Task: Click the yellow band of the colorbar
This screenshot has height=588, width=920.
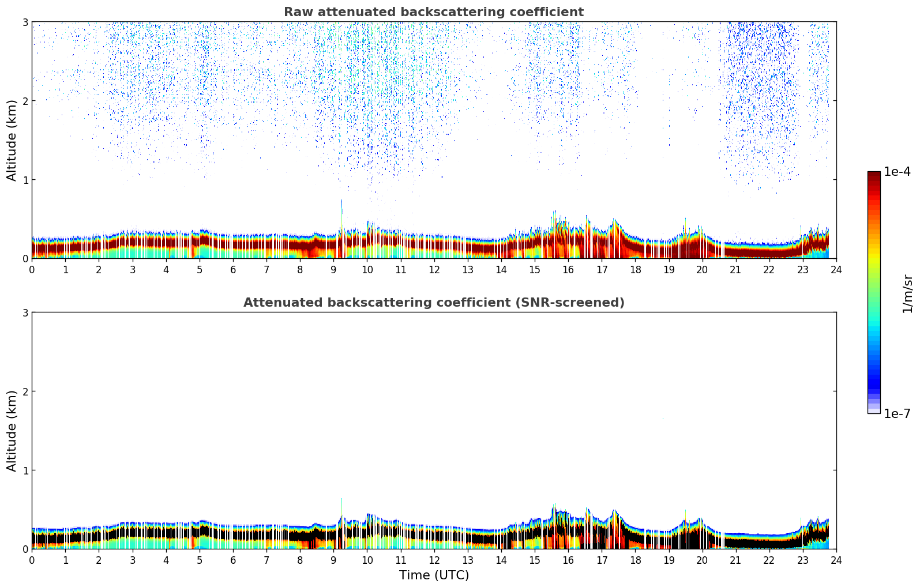Action: tap(874, 255)
